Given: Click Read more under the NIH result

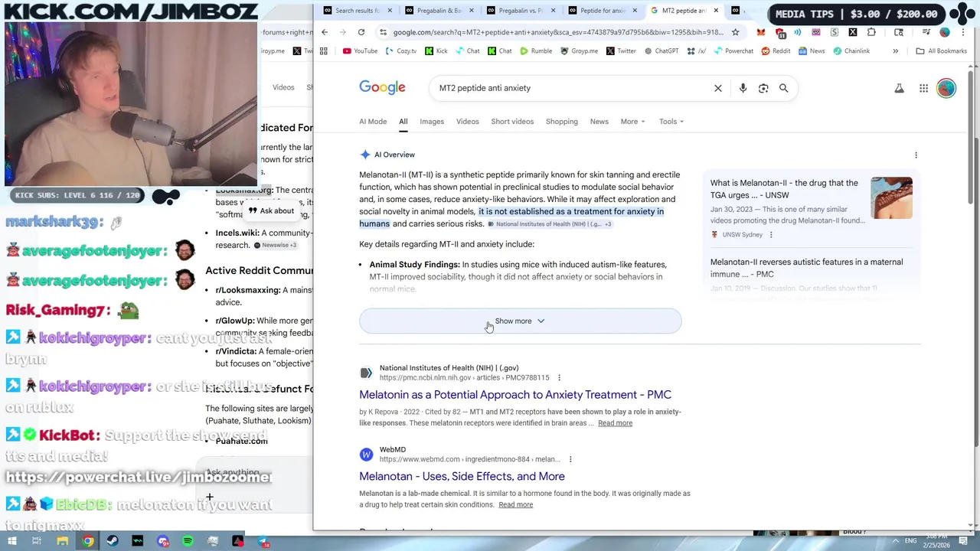Looking at the screenshot, I should pyautogui.click(x=616, y=423).
